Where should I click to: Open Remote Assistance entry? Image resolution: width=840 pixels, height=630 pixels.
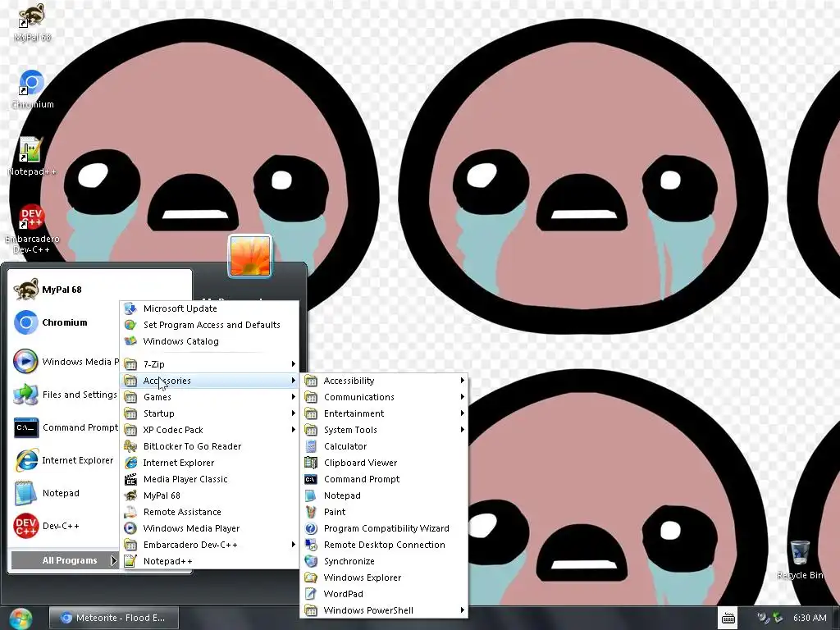[209, 512]
